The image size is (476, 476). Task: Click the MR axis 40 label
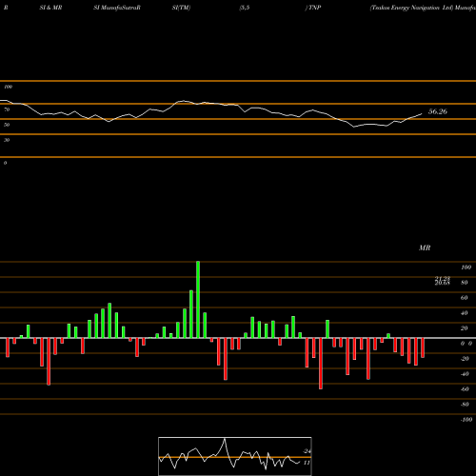coord(465,313)
